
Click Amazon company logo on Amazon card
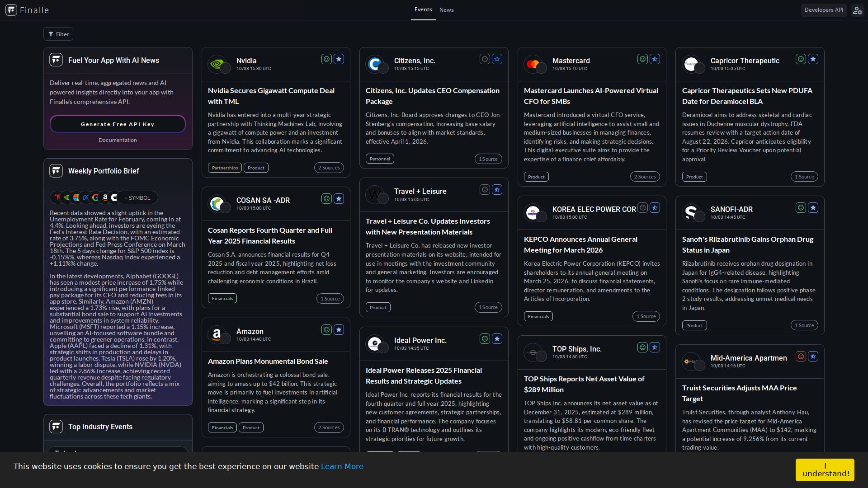pos(217,334)
